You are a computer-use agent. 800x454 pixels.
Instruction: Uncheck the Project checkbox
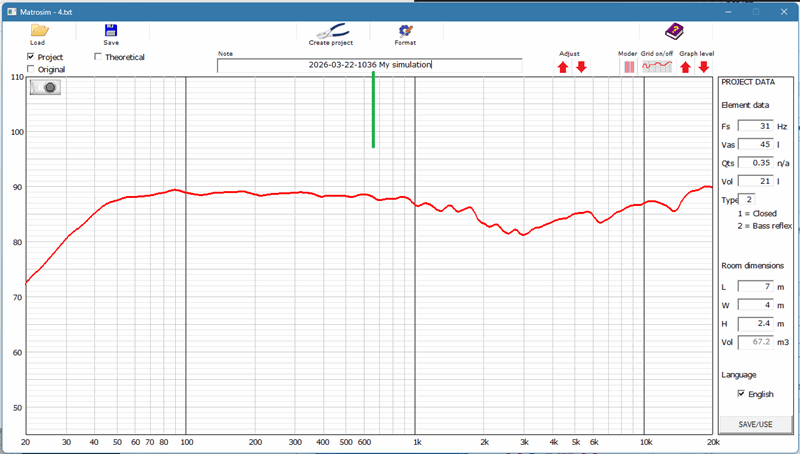pyautogui.click(x=30, y=58)
